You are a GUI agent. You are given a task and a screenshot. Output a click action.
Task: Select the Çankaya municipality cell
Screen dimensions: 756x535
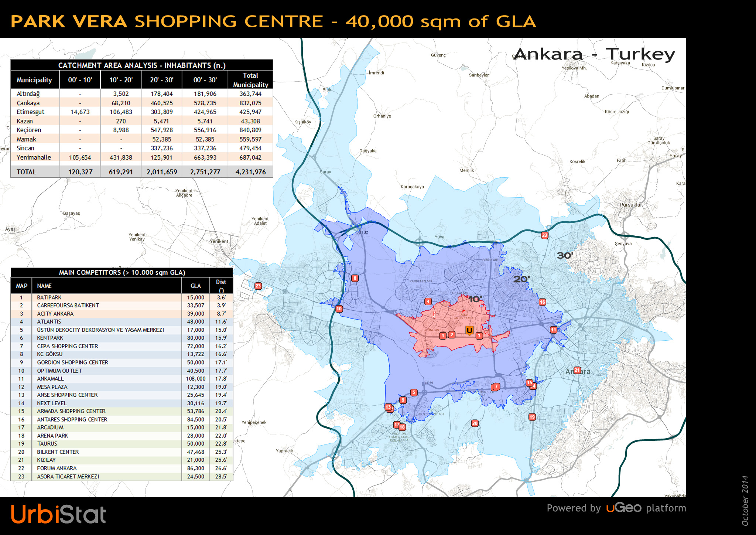(x=28, y=103)
